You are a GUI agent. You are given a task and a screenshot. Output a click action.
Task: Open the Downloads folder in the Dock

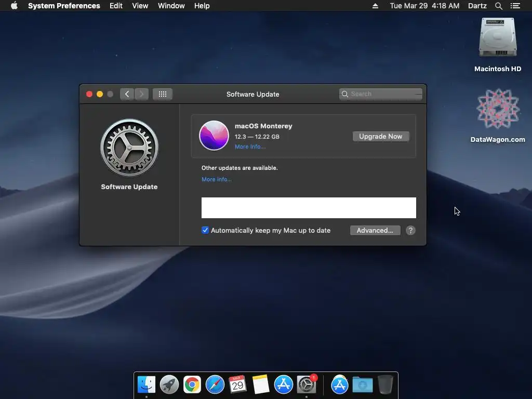pyautogui.click(x=362, y=384)
